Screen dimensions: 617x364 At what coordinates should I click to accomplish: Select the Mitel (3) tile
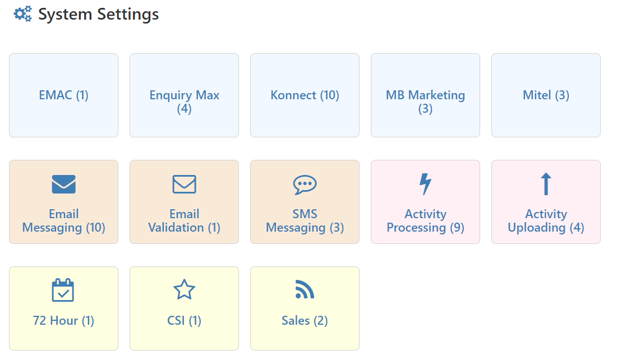(546, 95)
